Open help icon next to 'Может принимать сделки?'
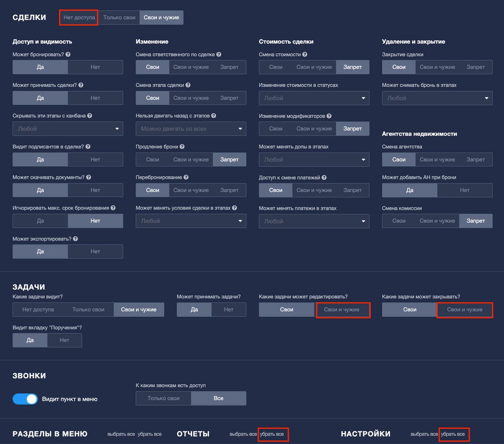Screen dimensions: 504x444 coord(81,85)
